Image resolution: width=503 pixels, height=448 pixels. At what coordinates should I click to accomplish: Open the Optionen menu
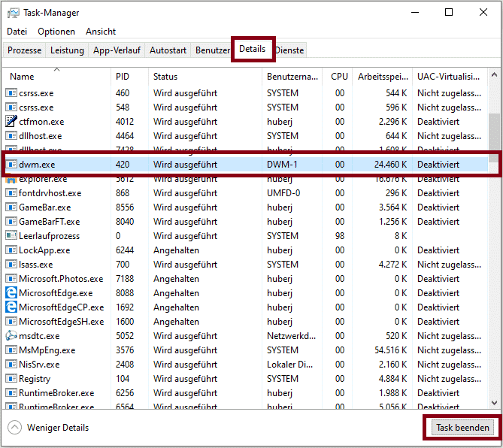(56, 32)
